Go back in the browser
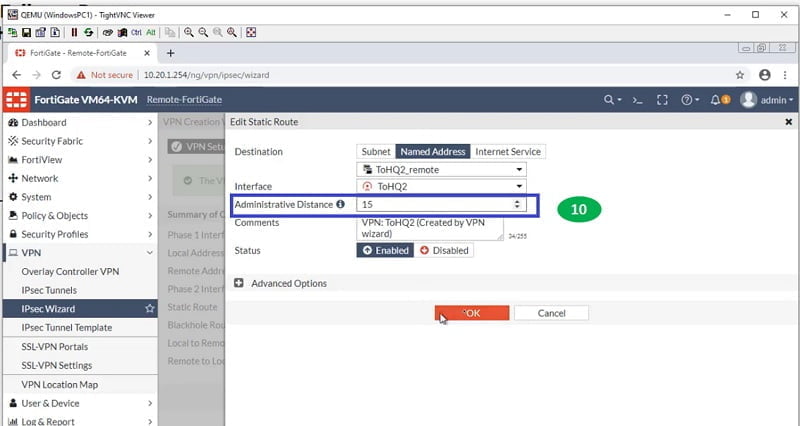The image size is (800, 426). 16,75
